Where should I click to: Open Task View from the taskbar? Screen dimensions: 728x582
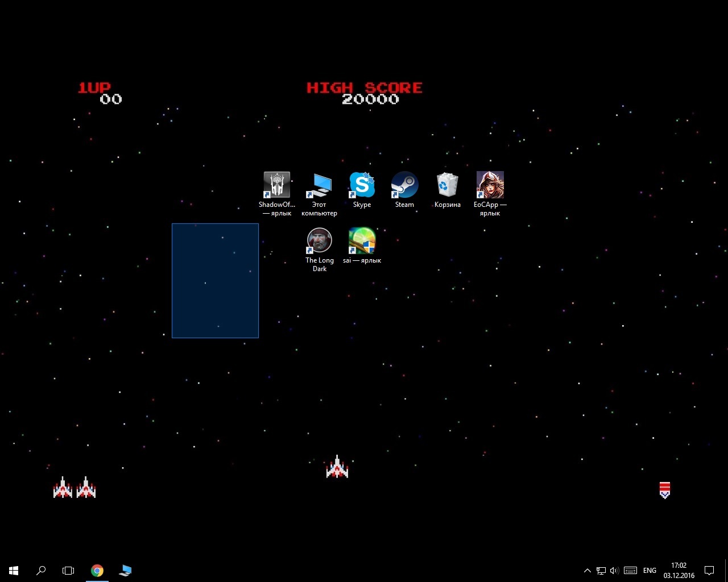[x=68, y=570]
